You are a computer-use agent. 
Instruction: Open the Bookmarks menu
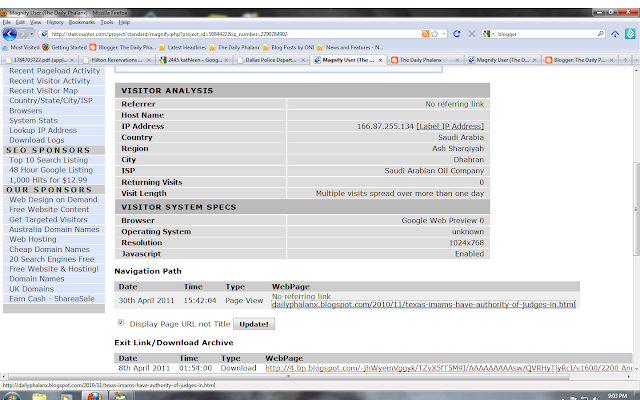[x=82, y=22]
